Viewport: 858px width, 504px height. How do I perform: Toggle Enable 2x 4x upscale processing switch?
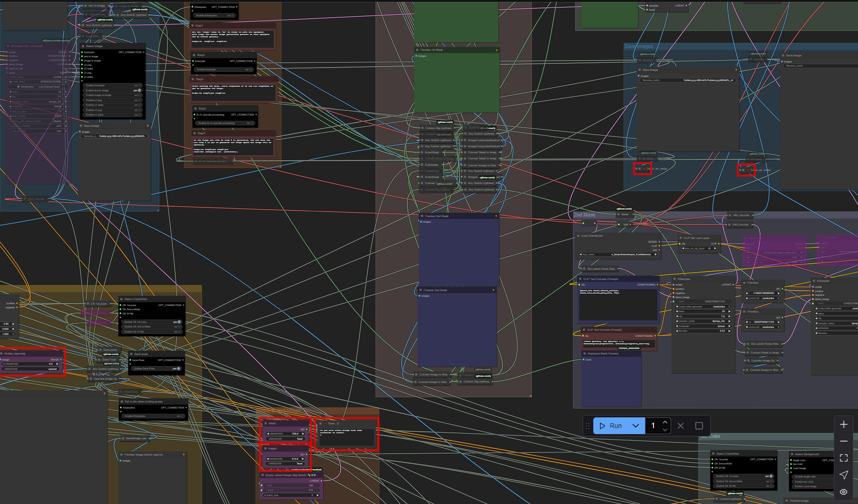(x=224, y=123)
